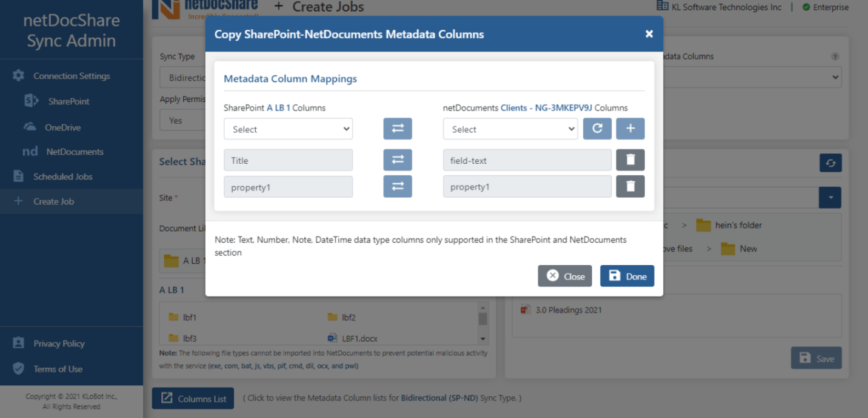Click the Create Job plus icon
Screen dimensions: 868x418
(18, 201)
